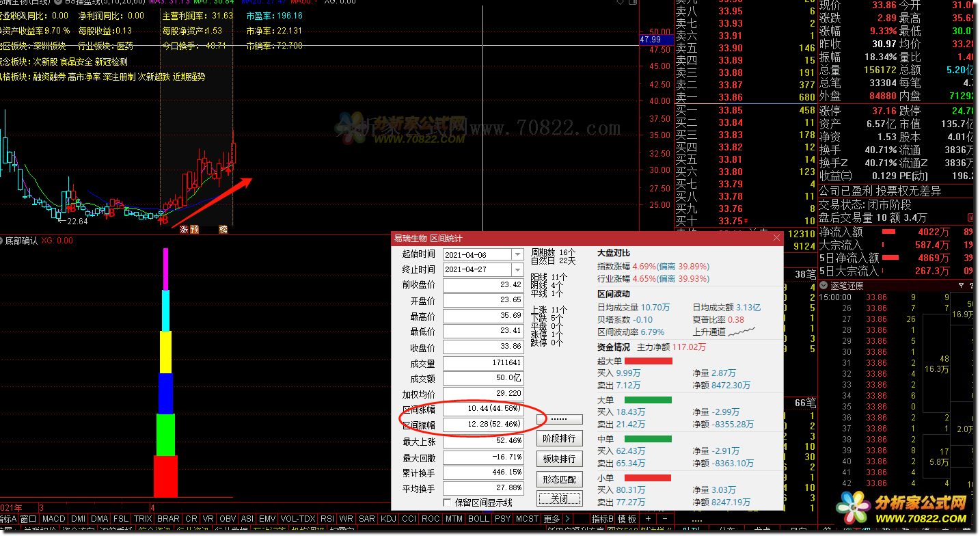Viewport: 980px width, 536px height.
Task: Open the 终止时间 date dropdown
Action: (x=517, y=269)
